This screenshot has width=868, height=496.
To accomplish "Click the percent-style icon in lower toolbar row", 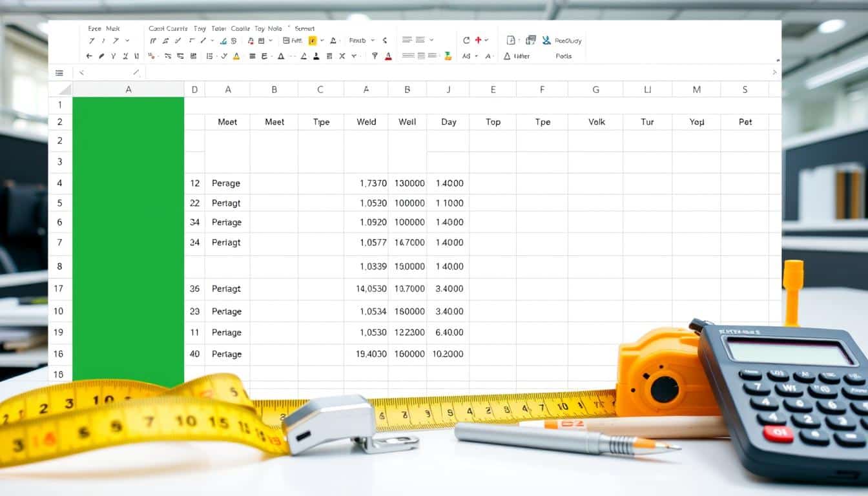I will point(152,56).
